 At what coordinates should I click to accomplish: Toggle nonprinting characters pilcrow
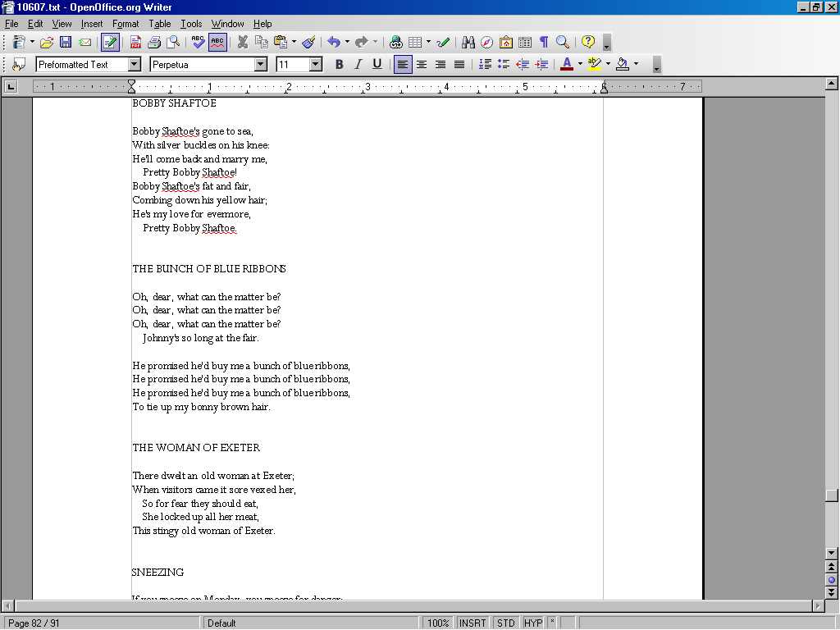544,42
